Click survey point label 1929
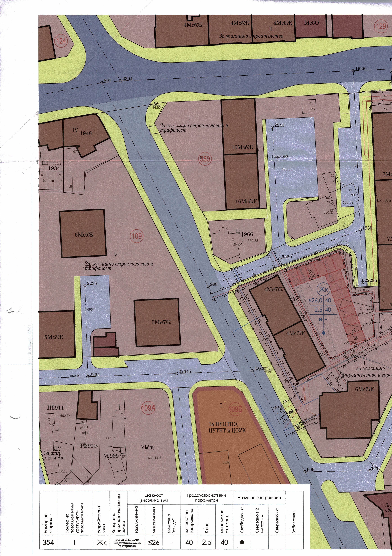This screenshot has width=392, height=556. pyautogui.click(x=360, y=69)
